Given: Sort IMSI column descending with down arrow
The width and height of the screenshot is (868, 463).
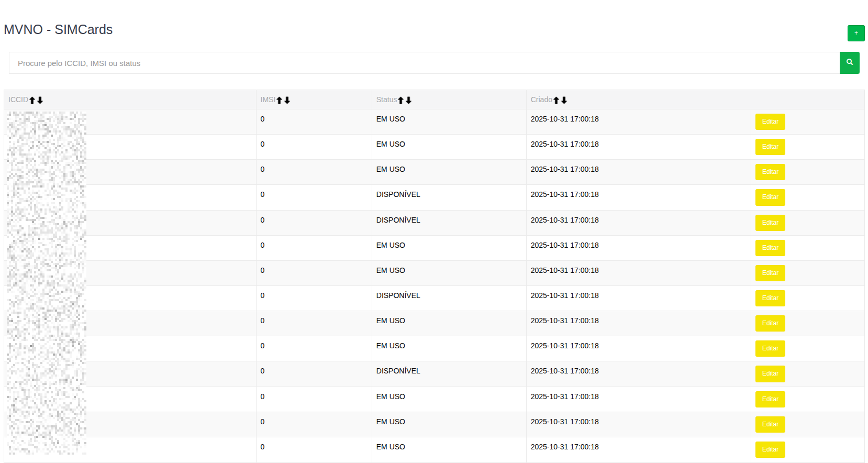Looking at the screenshot, I should (287, 100).
